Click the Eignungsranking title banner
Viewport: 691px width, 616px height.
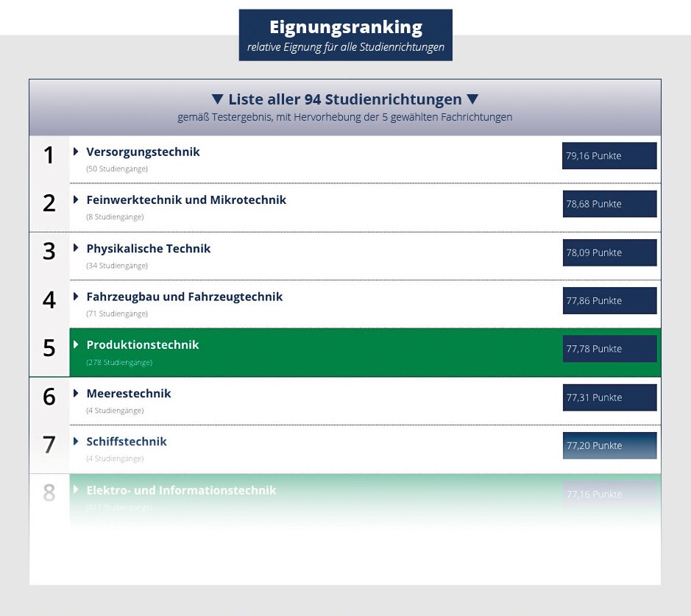coord(345,35)
